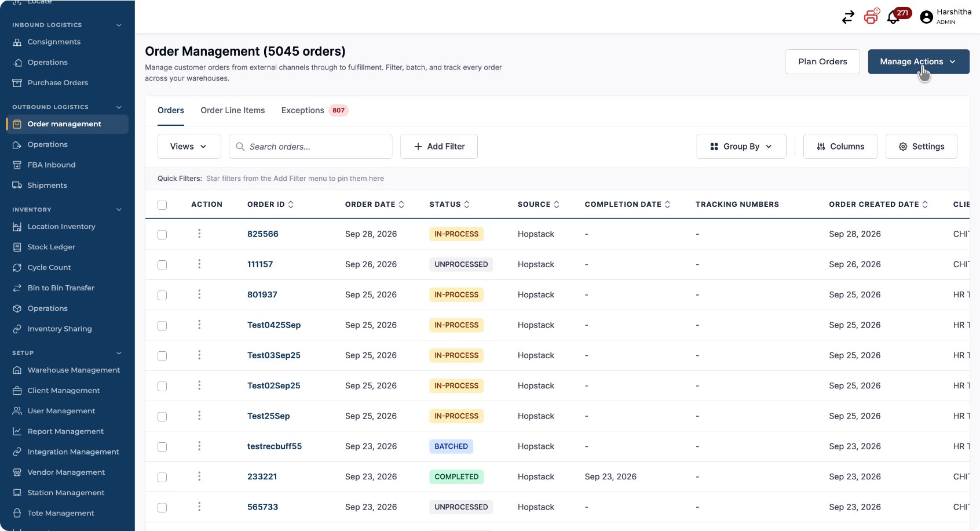This screenshot has width=980, height=531.
Task: Sort by Status column arrows
Action: click(467, 204)
